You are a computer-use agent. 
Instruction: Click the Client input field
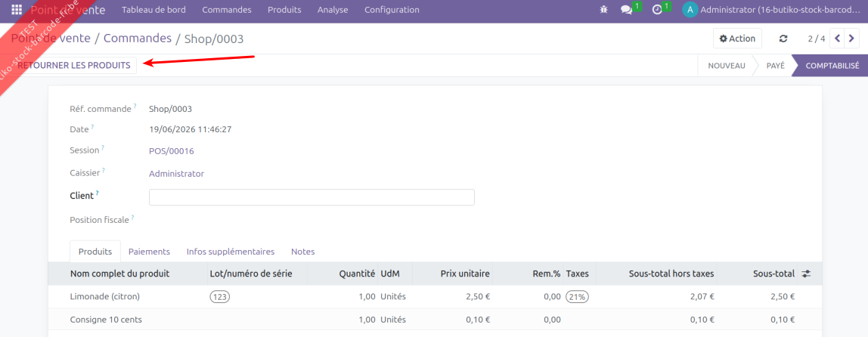312,197
